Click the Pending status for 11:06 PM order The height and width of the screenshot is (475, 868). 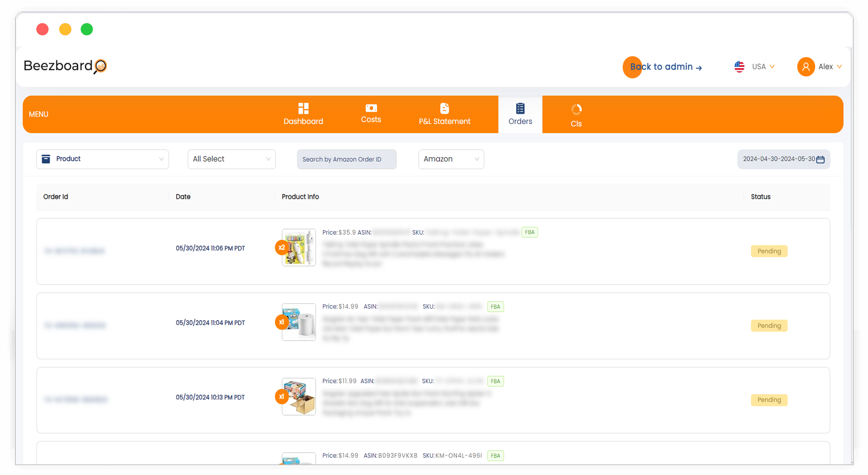[x=769, y=251]
